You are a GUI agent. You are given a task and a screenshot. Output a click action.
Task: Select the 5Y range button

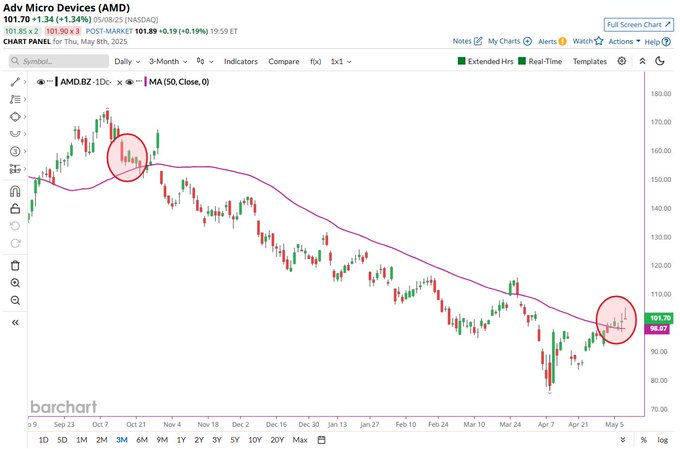(x=235, y=440)
